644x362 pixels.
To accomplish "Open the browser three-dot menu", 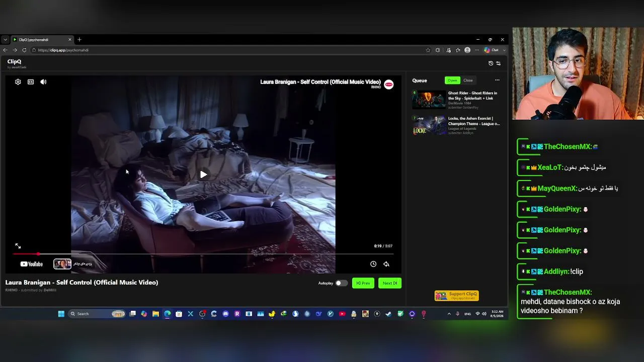I will (477, 50).
